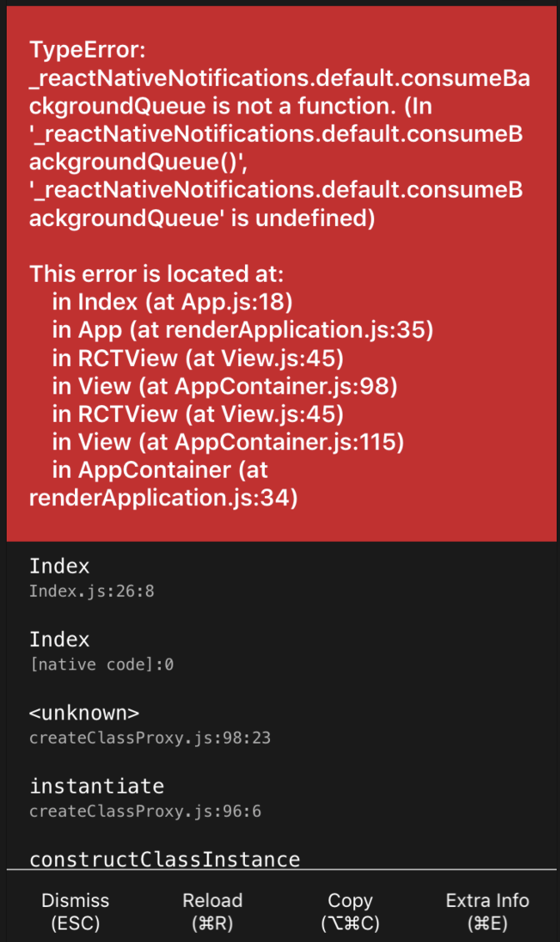The height and width of the screenshot is (942, 560).
Task: Click the AppContainer.js:98 trace line
Action: 223,387
